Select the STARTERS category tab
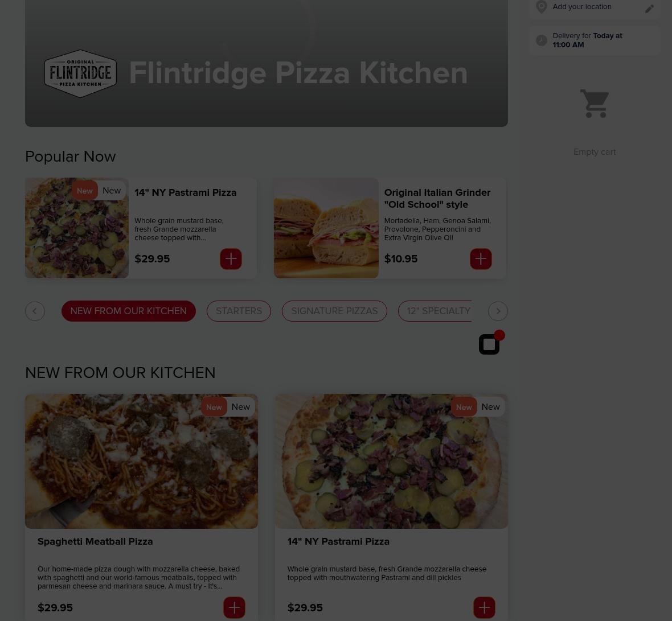This screenshot has width=672, height=621. coord(239,311)
